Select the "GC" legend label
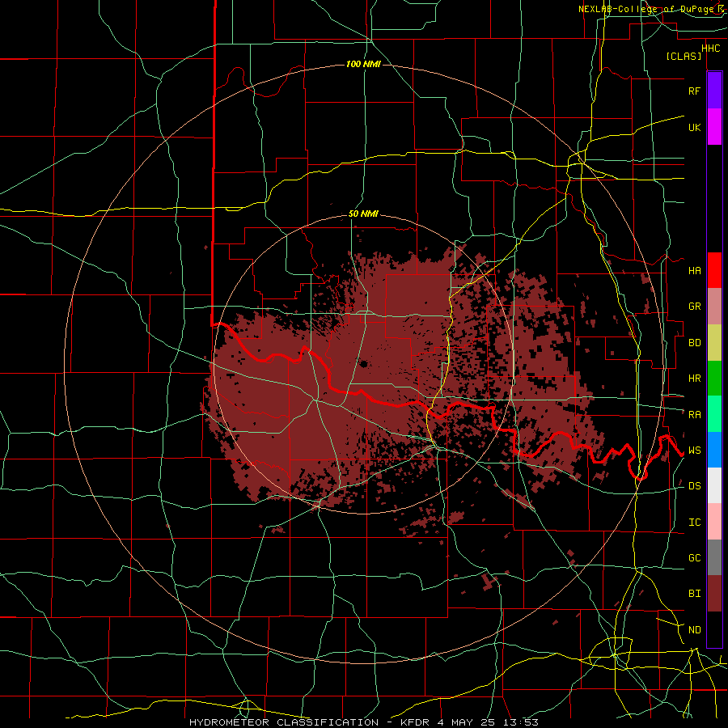This screenshot has width=728, height=728. 694,558
